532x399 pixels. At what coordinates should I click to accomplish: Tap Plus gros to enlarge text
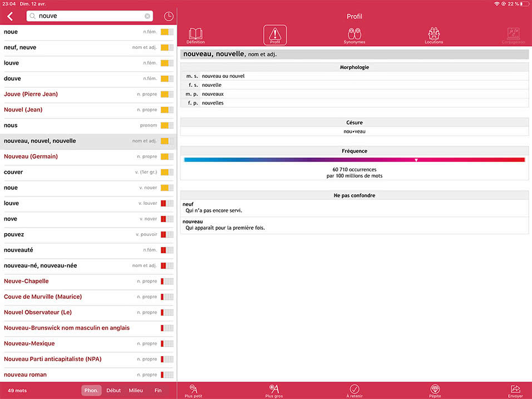tap(274, 391)
